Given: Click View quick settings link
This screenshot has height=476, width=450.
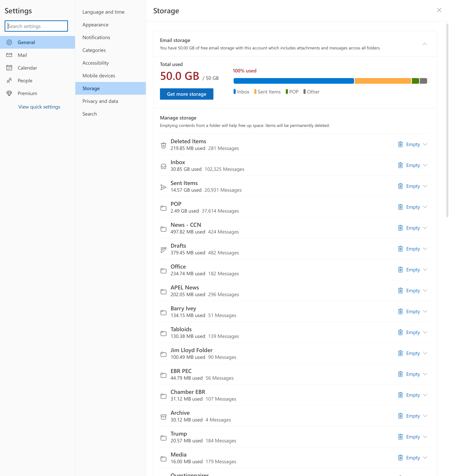Looking at the screenshot, I should (x=39, y=107).
